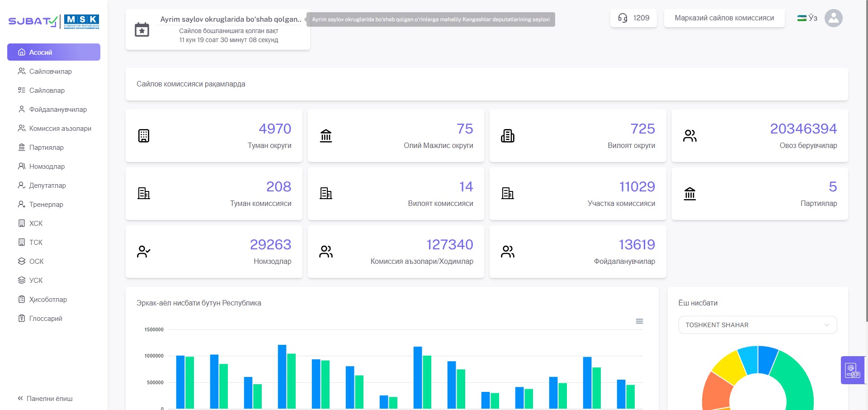Image resolution: width=868 pixels, height=410 pixels.
Task: Open the TOSHKENT SHAHAR region dropdown
Action: click(758, 325)
